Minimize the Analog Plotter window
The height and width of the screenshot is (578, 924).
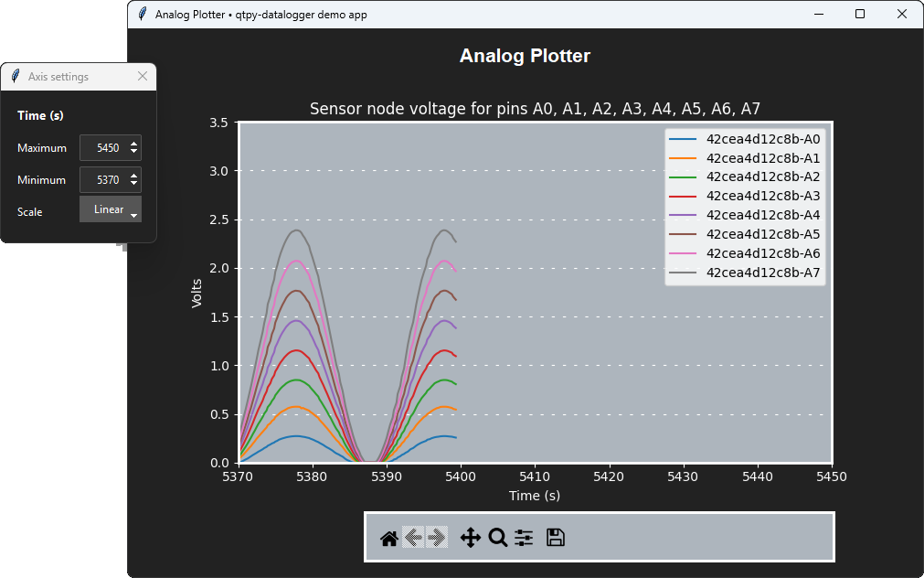(819, 14)
